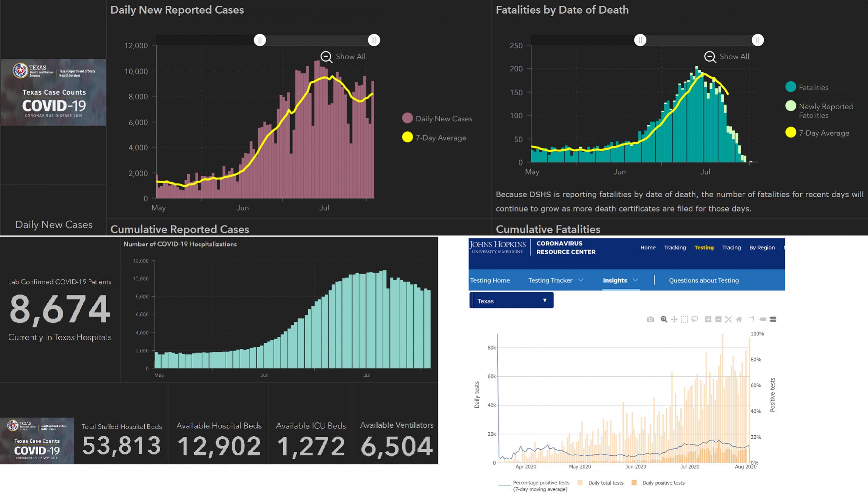Click the zoom in plus icon

pyautogui.click(x=708, y=319)
